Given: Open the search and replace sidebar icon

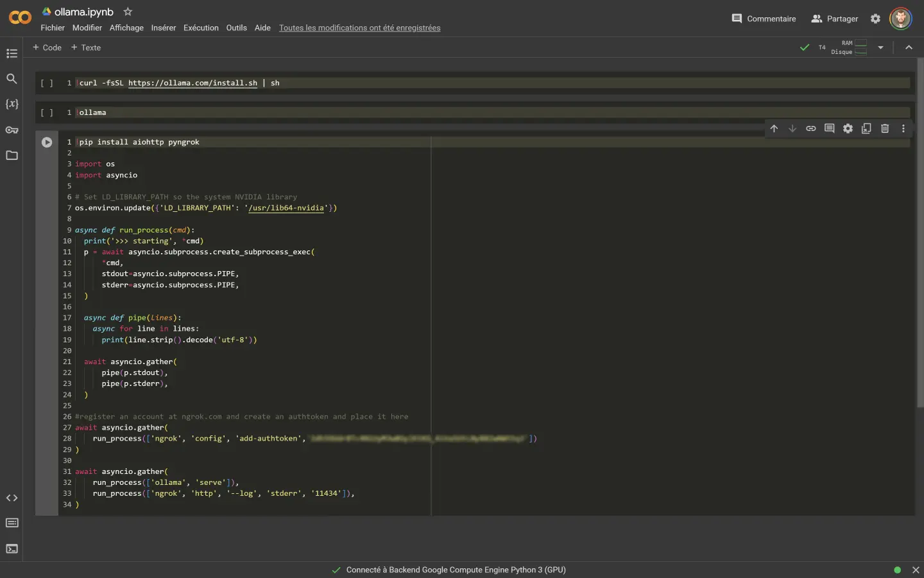Looking at the screenshot, I should (x=12, y=78).
